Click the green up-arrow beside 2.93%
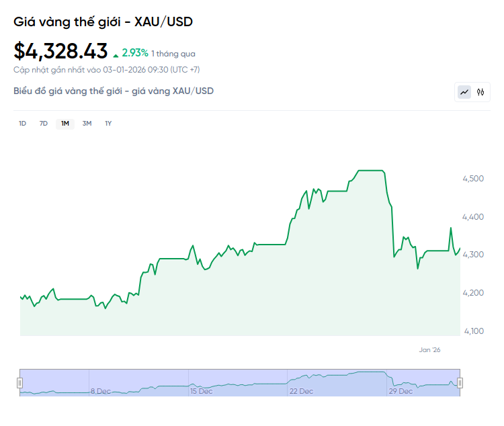The width and height of the screenshot is (504, 426). 116,54
